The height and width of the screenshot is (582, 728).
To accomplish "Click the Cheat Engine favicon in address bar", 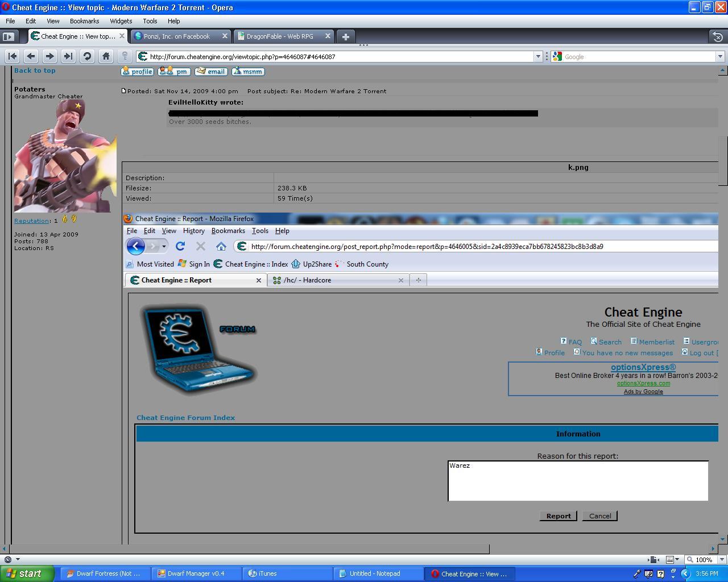I will pyautogui.click(x=143, y=56).
